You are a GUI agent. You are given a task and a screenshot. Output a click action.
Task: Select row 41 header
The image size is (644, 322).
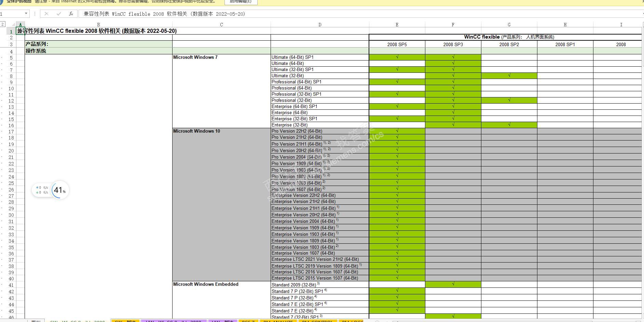[11, 285]
